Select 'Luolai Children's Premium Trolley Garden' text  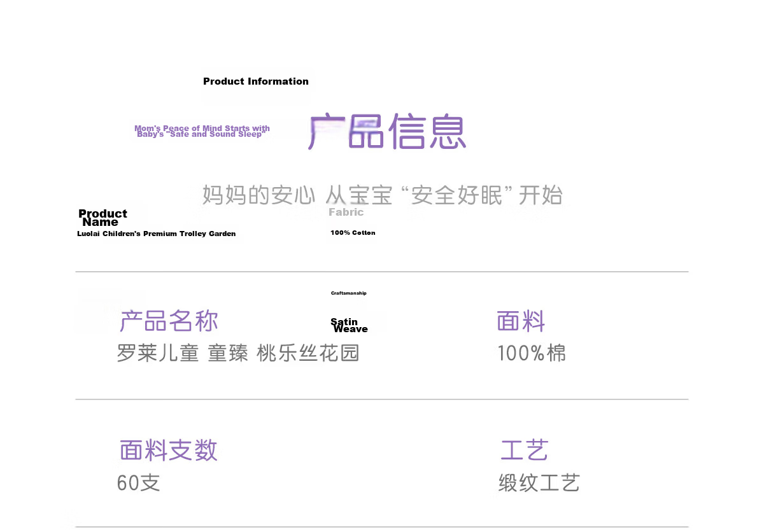[x=157, y=234]
